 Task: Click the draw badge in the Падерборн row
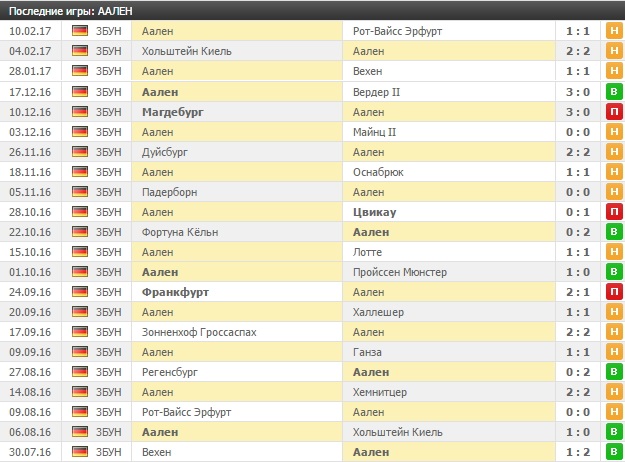pyautogui.click(x=614, y=192)
